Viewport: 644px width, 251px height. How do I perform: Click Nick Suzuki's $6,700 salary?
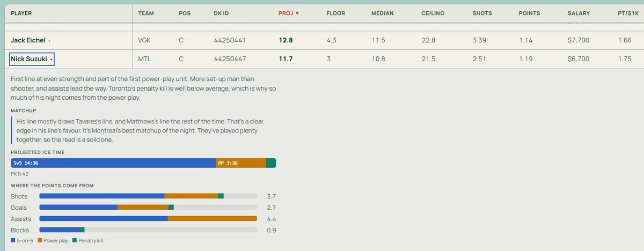(x=579, y=59)
